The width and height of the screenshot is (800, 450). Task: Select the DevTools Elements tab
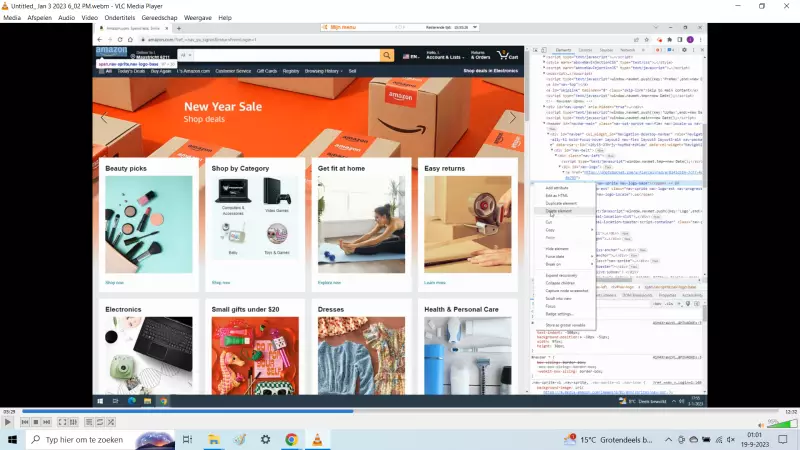tap(563, 50)
